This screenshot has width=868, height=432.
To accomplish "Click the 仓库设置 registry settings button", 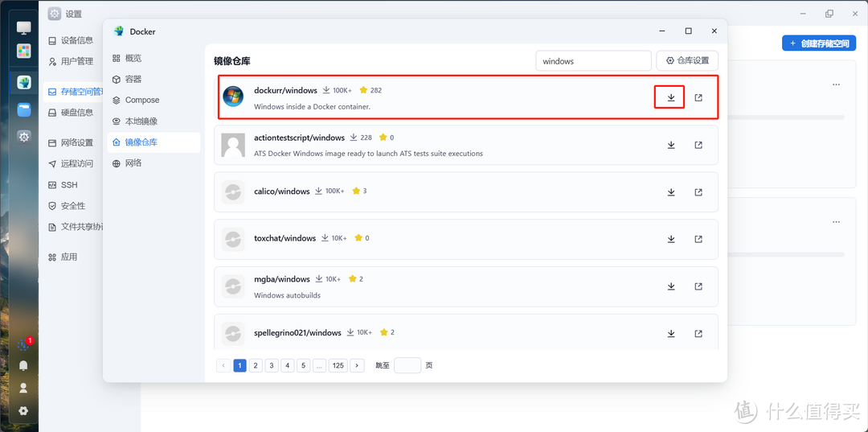I will tap(687, 61).
